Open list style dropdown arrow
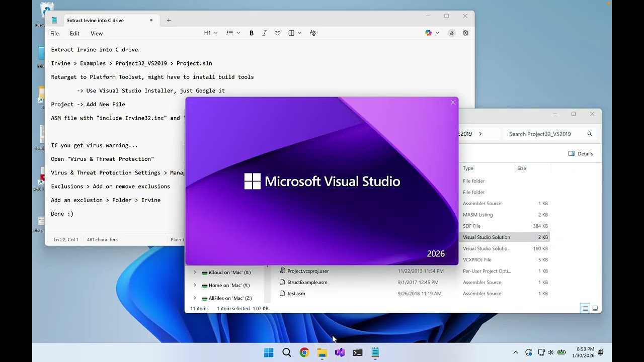Viewport: 644px width, 362px height. tap(237, 33)
